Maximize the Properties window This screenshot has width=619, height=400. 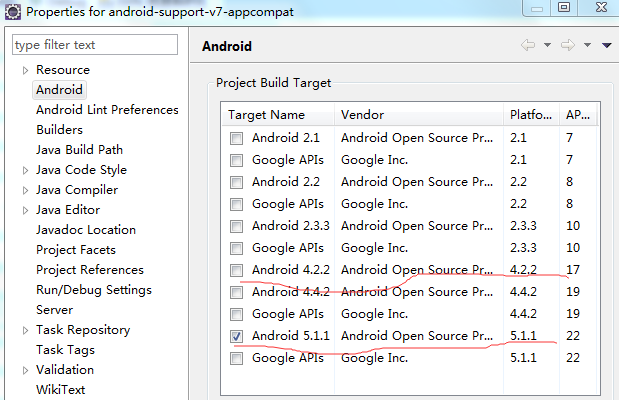564,7
